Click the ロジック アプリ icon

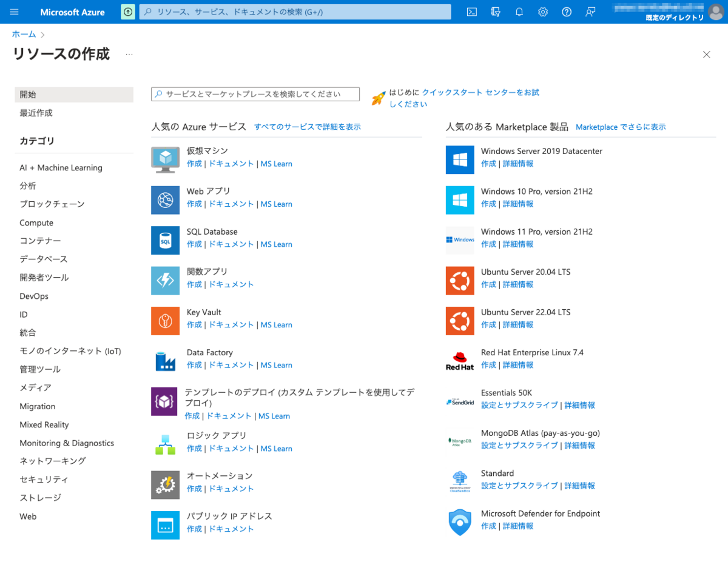[x=165, y=444]
